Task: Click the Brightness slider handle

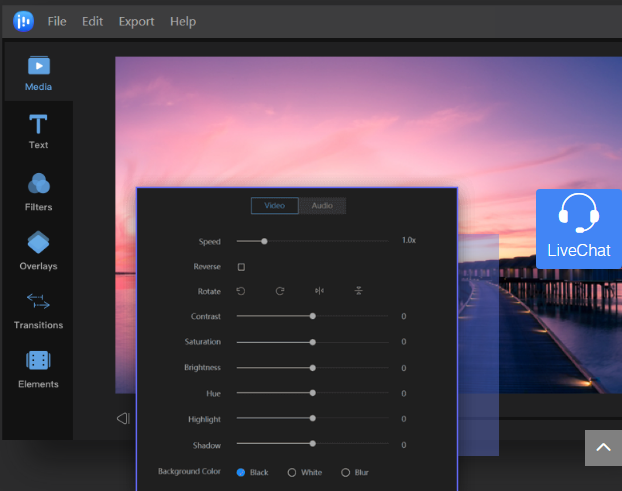Action: tap(313, 368)
